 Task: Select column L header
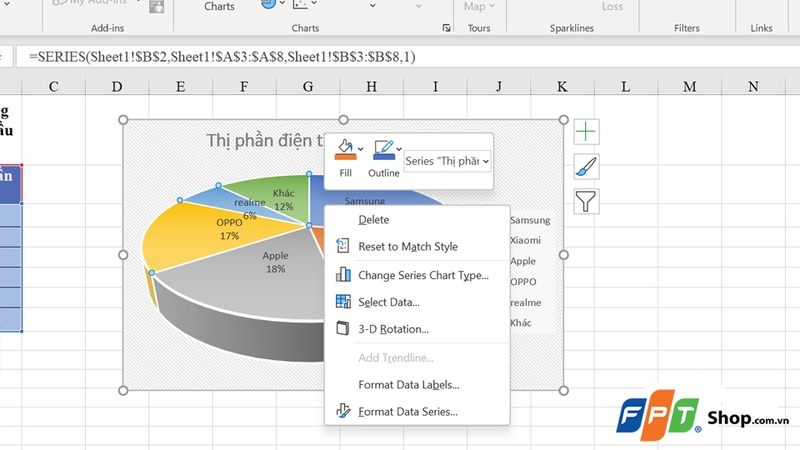coord(626,86)
